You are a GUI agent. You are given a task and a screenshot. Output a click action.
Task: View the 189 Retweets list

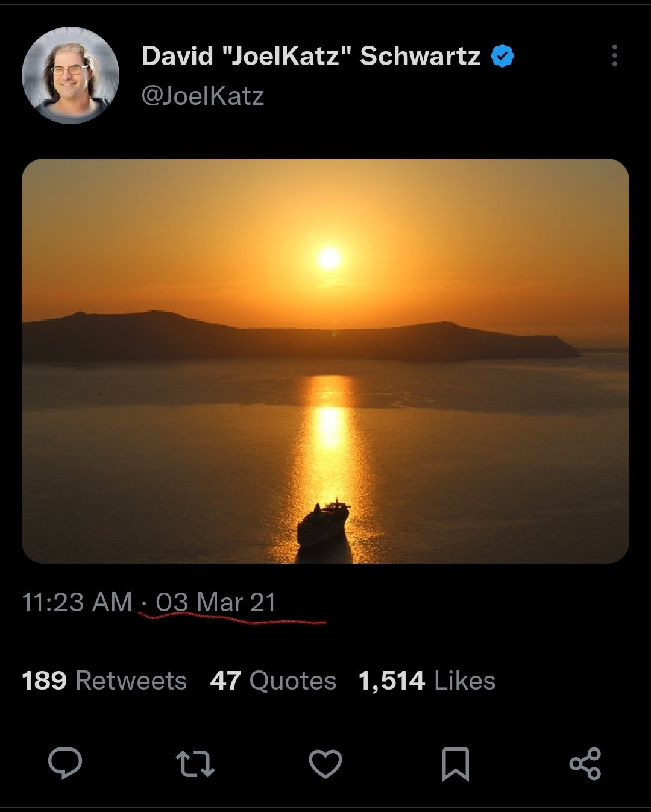tap(104, 681)
